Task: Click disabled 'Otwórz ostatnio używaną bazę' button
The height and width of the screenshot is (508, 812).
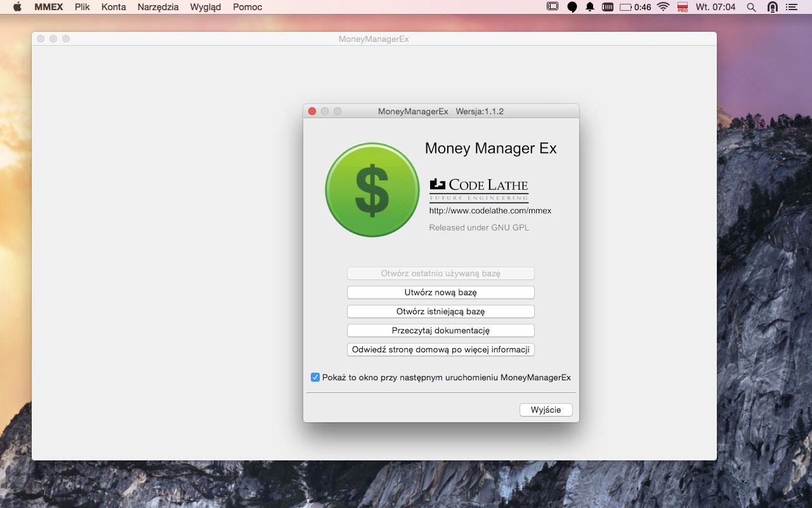Action: coord(441,274)
